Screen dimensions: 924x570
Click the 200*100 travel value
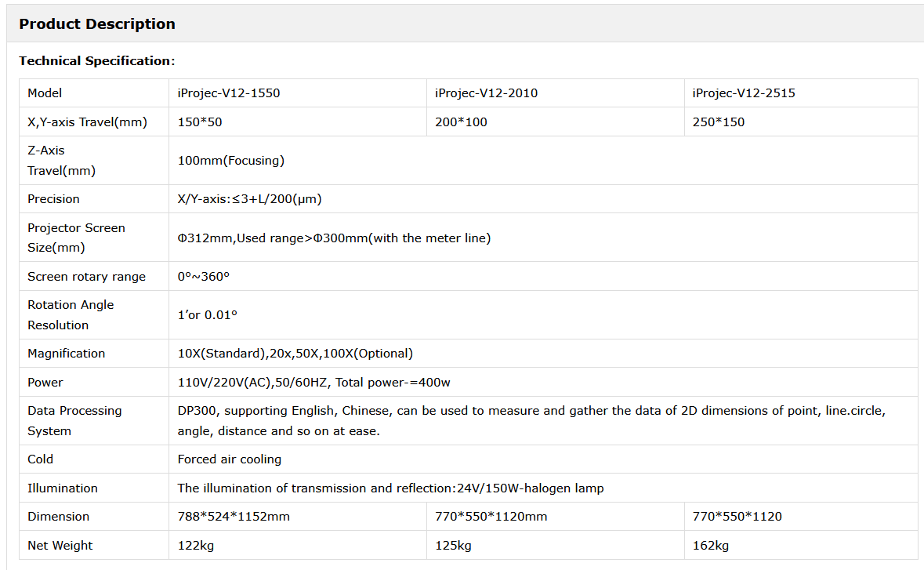click(x=461, y=122)
